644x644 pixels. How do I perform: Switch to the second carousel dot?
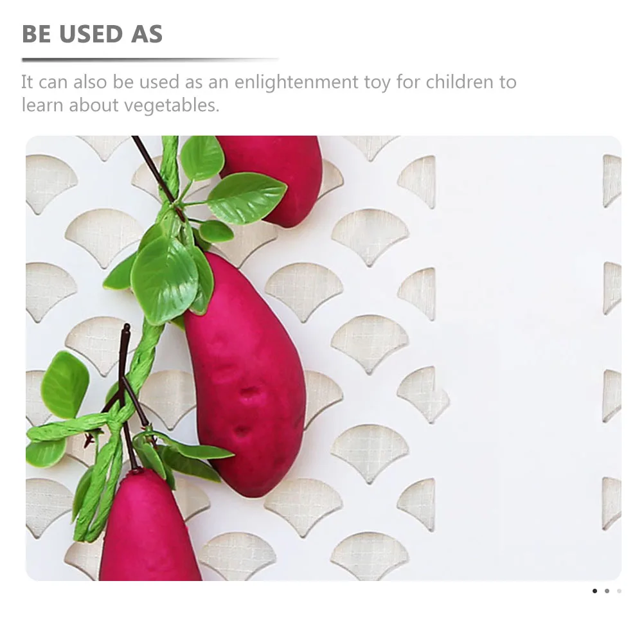pos(607,591)
